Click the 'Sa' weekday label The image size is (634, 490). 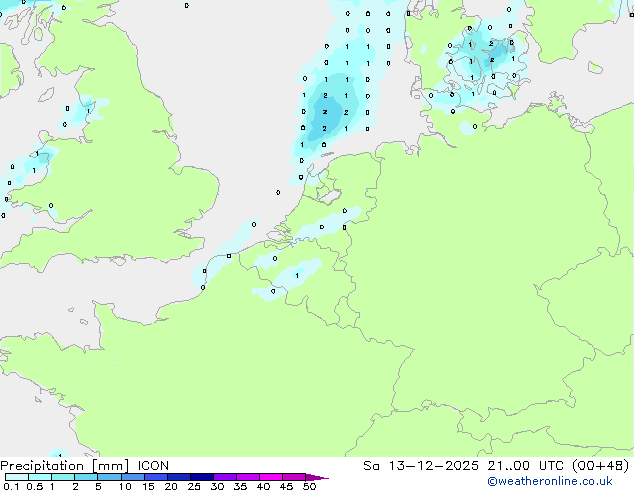[371, 466]
